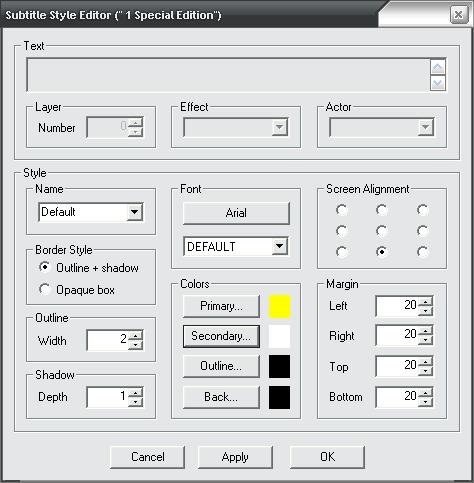Open the Arial font selection button
474x483 pixels.
point(236,213)
